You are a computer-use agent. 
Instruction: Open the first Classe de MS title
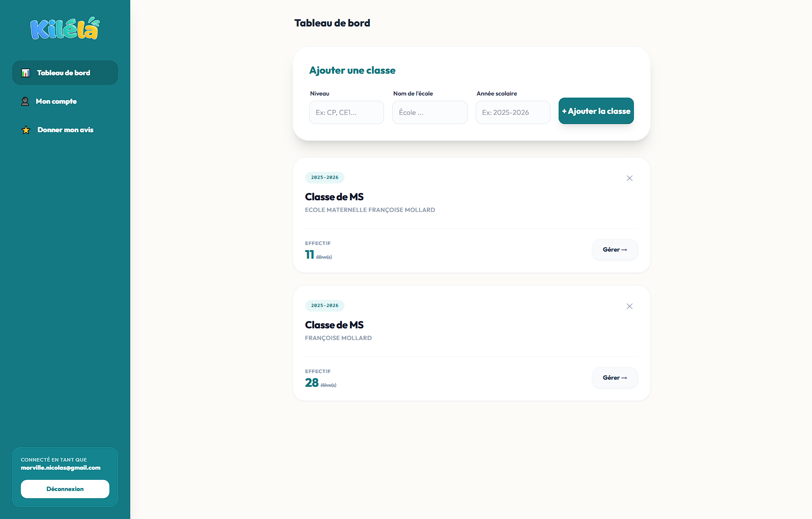pos(334,197)
